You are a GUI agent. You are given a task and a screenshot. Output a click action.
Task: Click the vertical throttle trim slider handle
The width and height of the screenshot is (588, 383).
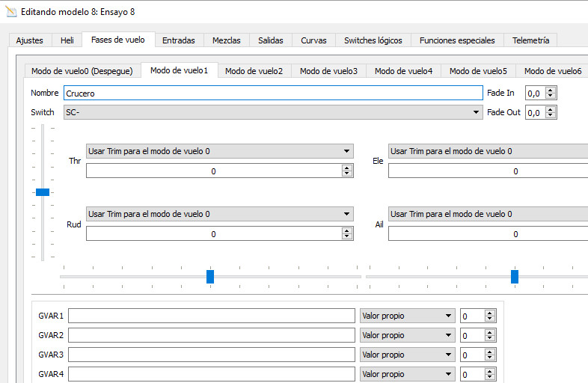click(43, 192)
